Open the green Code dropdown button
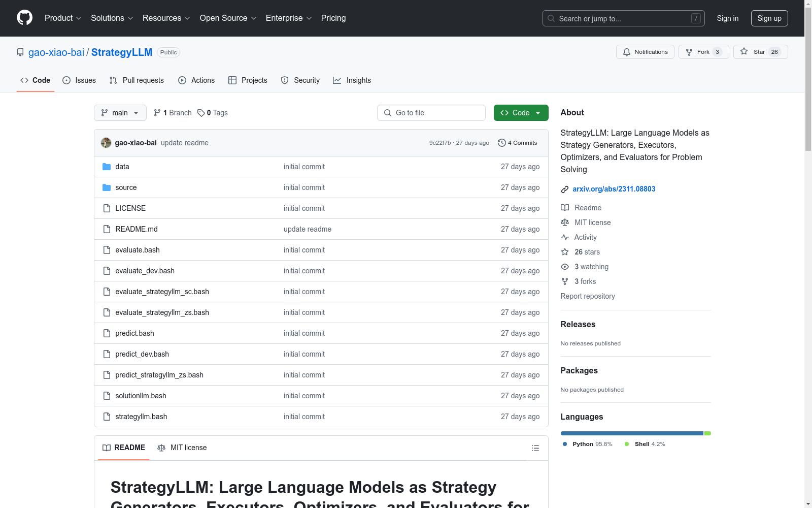This screenshot has height=508, width=812. pyautogui.click(x=521, y=113)
